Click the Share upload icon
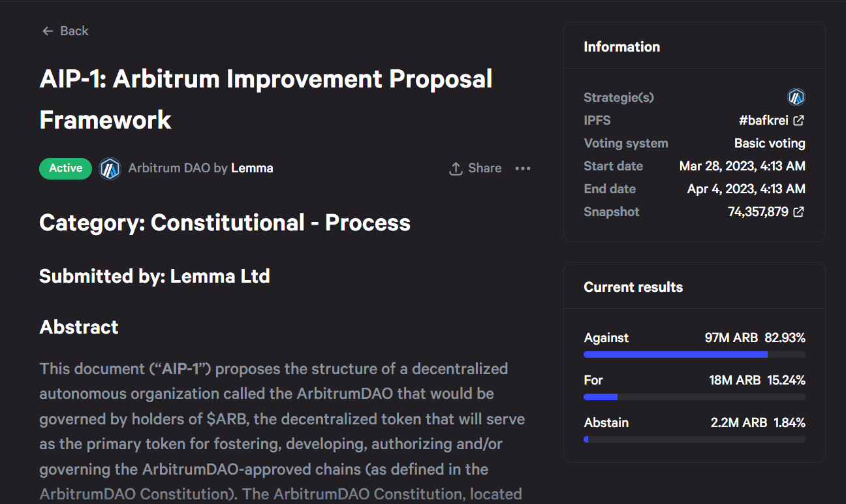 pyautogui.click(x=456, y=168)
